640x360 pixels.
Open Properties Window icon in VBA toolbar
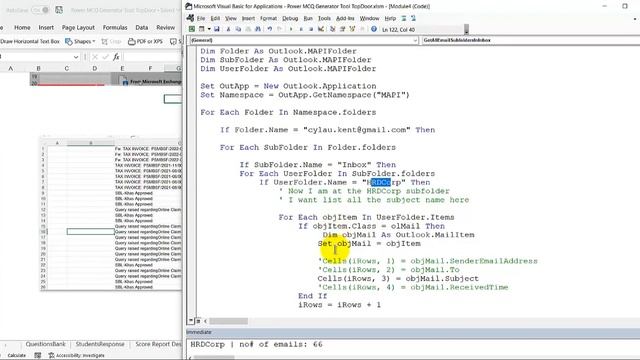coord(342,29)
